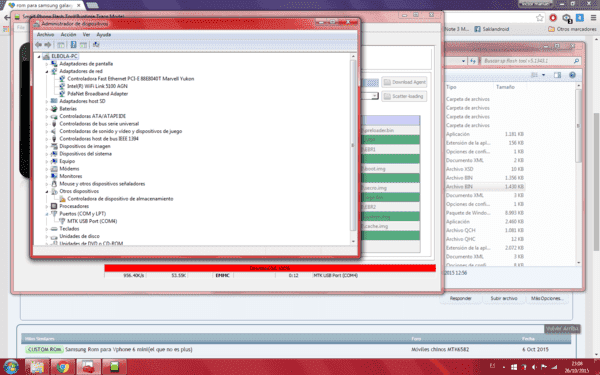This screenshot has width=600, height=375.
Task: Select Controladora Fast Ethernet Marvell Yukon
Action: [x=130, y=79]
